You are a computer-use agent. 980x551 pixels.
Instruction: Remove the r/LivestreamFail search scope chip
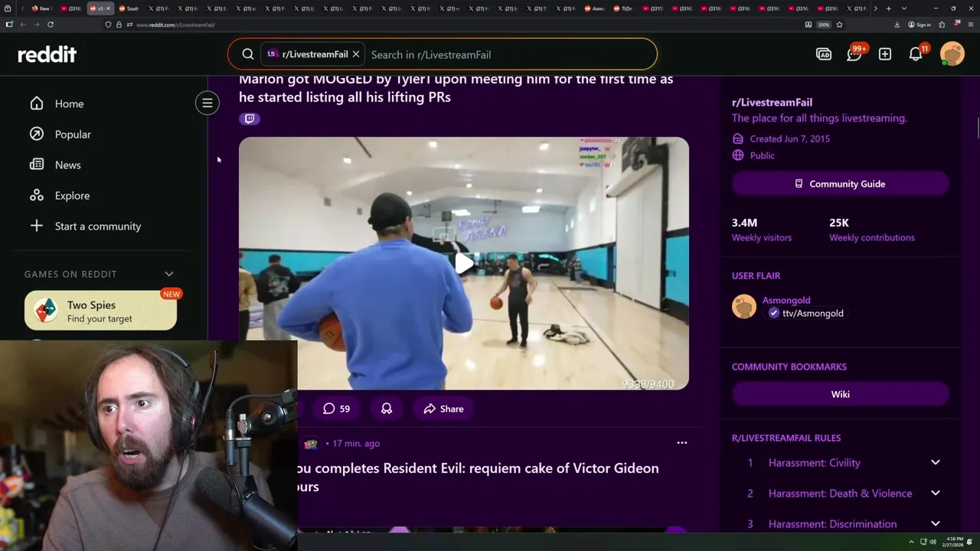(356, 54)
